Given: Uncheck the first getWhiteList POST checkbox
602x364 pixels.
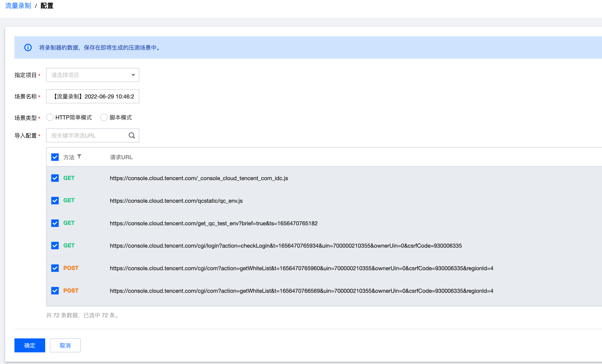Looking at the screenshot, I should click(55, 268).
